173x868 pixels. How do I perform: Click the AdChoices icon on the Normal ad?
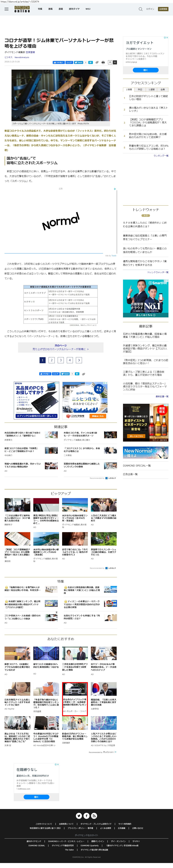coord(115,189)
